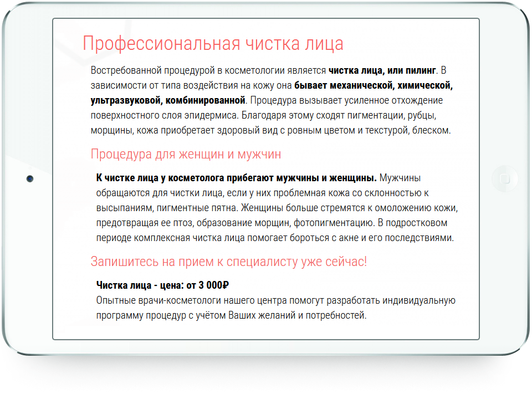Click the heading "Профессиональная чистка лица"
This screenshot has width=532, height=394.
213,44
